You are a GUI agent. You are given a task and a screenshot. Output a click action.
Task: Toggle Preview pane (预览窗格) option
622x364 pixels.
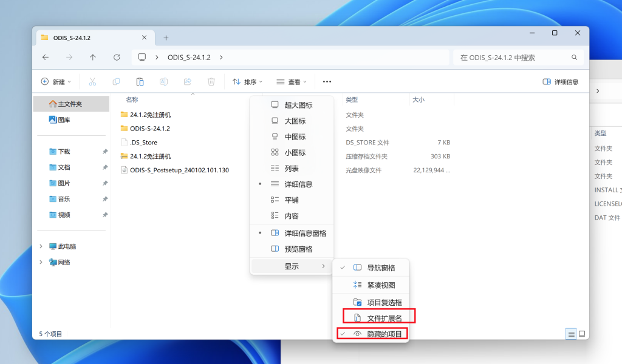pyautogui.click(x=292, y=249)
